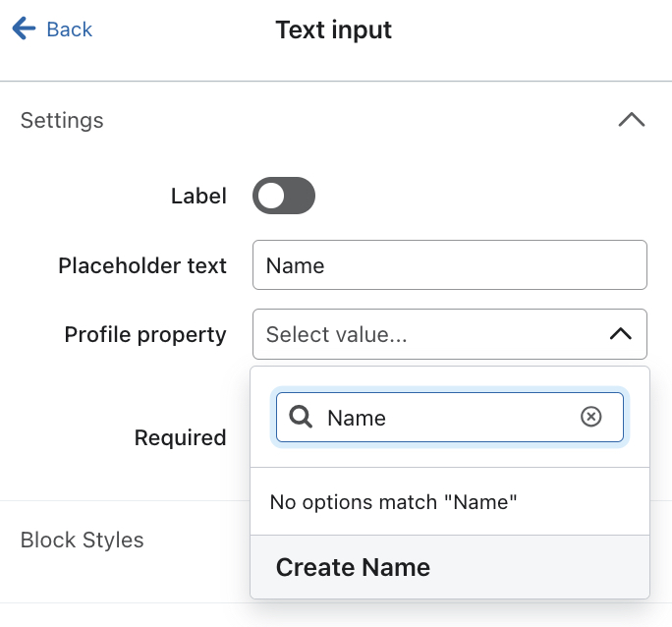
Task: Click the Required label
Action: pyautogui.click(x=181, y=437)
